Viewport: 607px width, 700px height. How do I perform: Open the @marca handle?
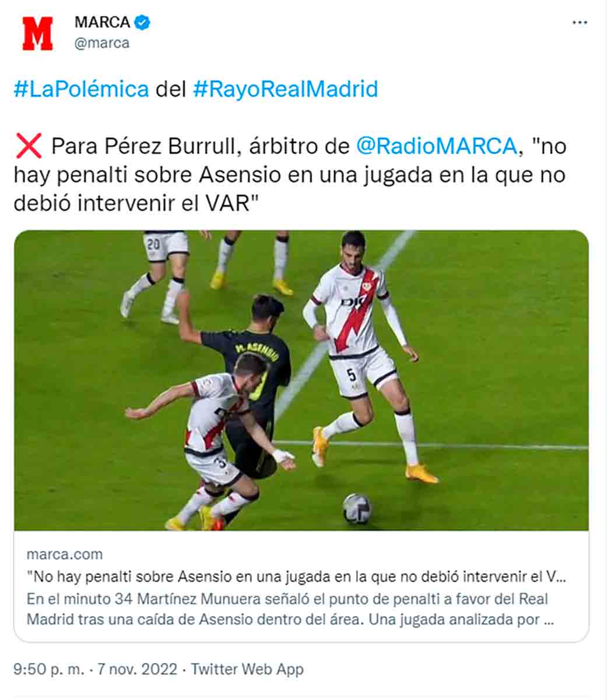pos(102,43)
